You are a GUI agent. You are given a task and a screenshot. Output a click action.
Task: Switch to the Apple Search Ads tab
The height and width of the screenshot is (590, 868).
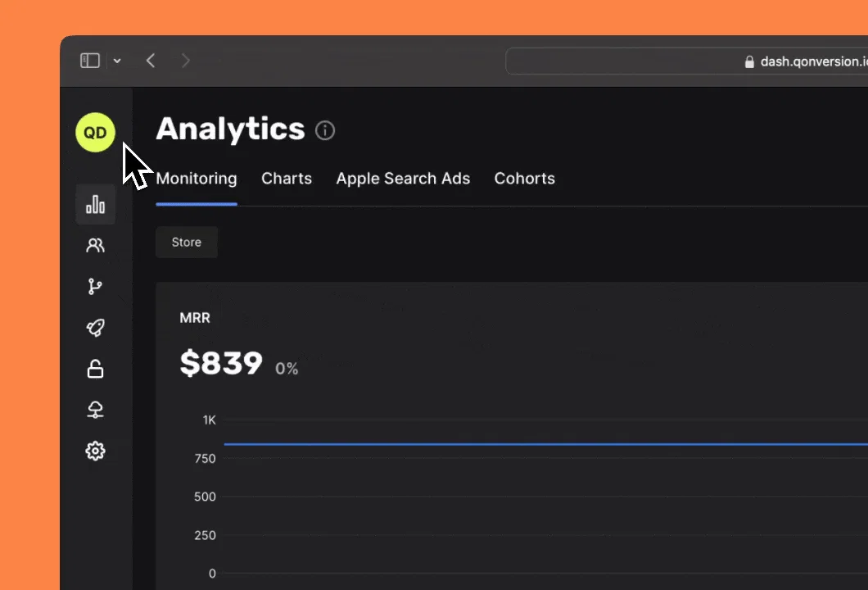point(403,179)
